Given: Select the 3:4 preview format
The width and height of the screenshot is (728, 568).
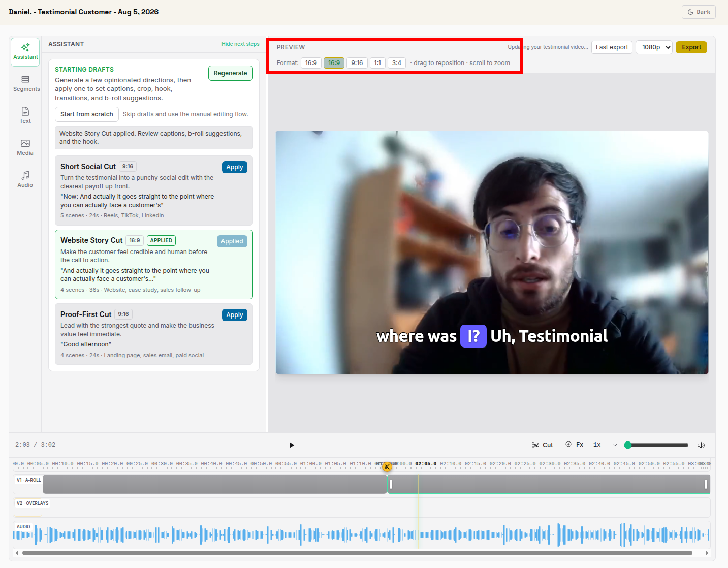Looking at the screenshot, I should [397, 63].
